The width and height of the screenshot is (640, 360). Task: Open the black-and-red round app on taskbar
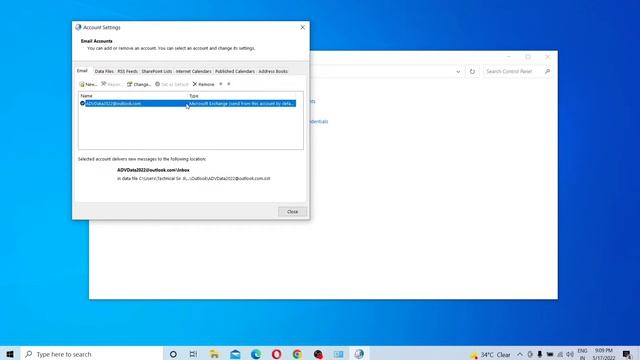pos(318,354)
